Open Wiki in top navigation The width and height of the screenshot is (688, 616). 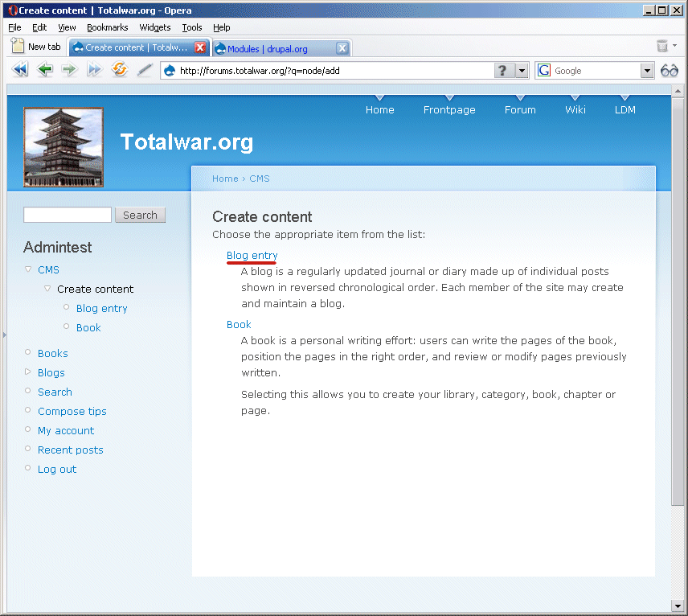(575, 109)
